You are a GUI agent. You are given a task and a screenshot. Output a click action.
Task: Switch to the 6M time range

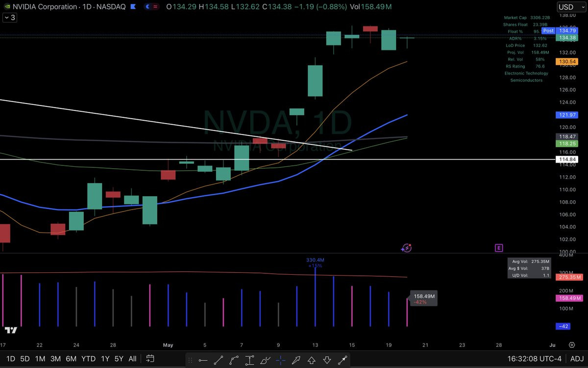(x=71, y=359)
